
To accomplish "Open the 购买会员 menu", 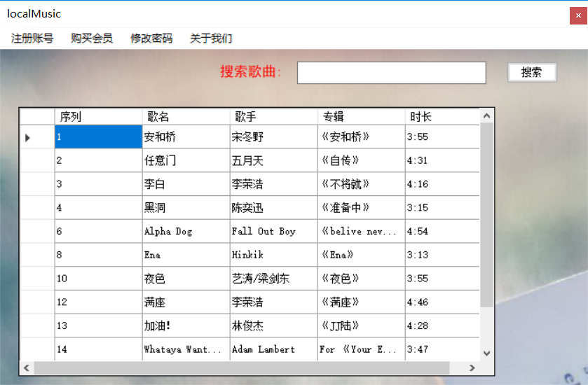I will (92, 38).
